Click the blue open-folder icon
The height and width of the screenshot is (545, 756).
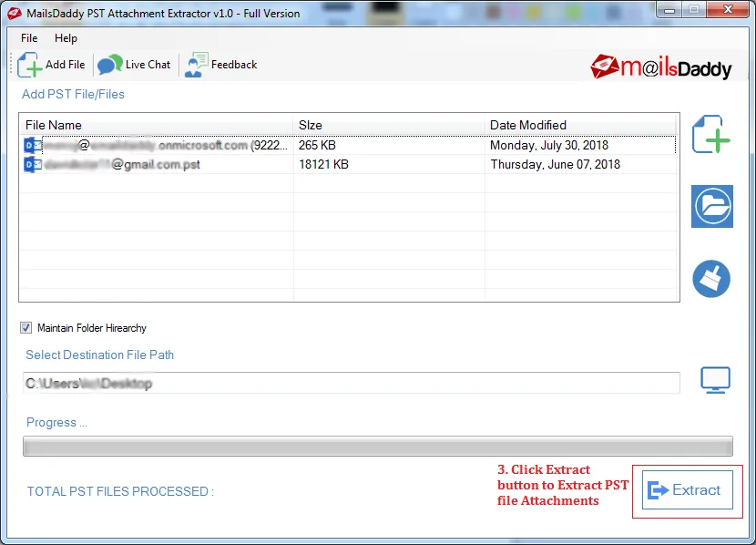tap(711, 206)
